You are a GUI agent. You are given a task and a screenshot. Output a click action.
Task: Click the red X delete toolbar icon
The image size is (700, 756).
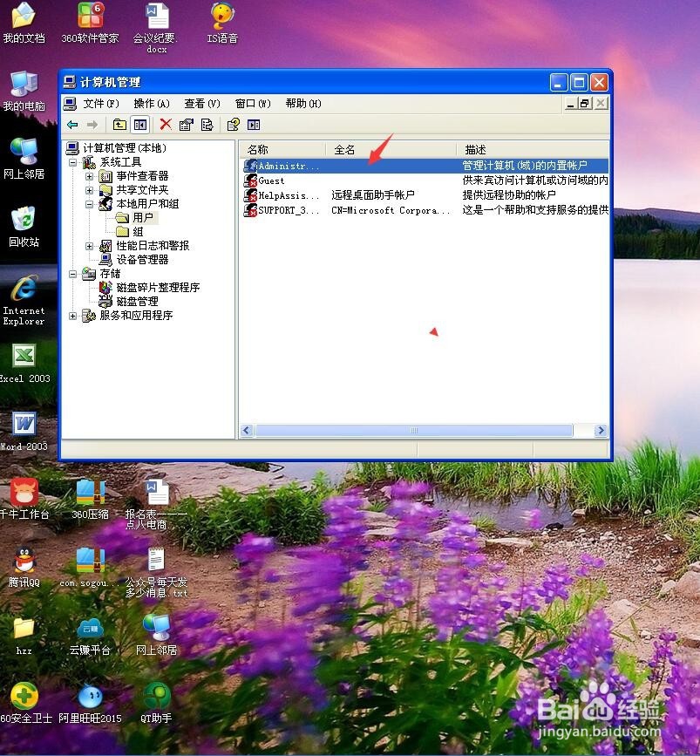pos(165,125)
